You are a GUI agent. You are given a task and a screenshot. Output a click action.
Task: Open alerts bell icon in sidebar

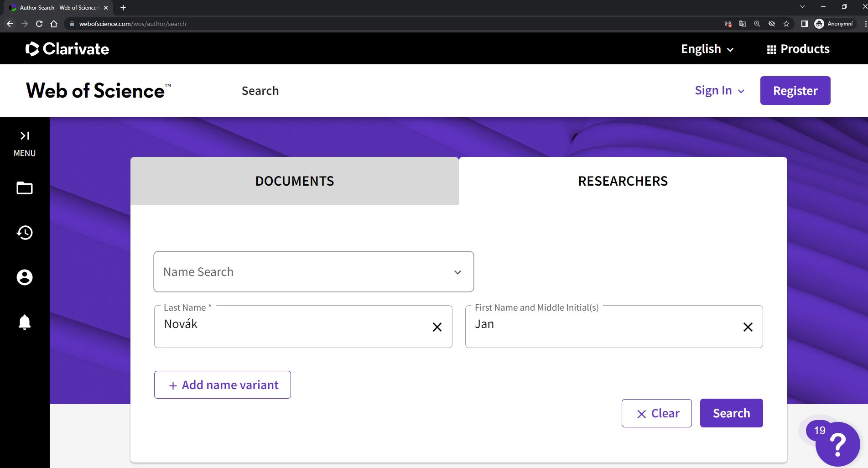click(25, 322)
